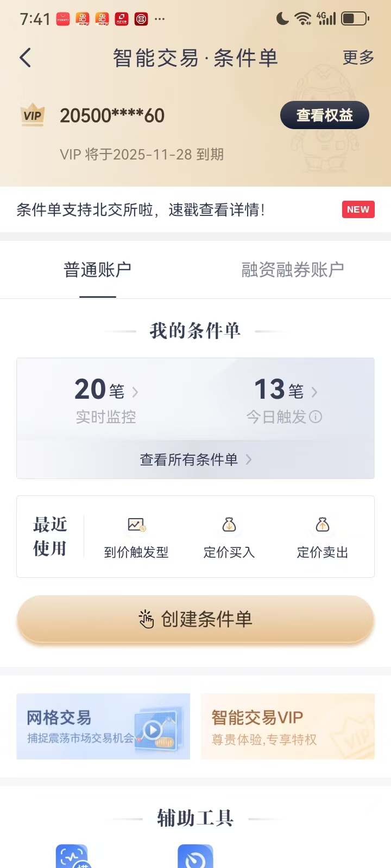
Task: Open the 到价触发型 chart icon
Action: 136,525
